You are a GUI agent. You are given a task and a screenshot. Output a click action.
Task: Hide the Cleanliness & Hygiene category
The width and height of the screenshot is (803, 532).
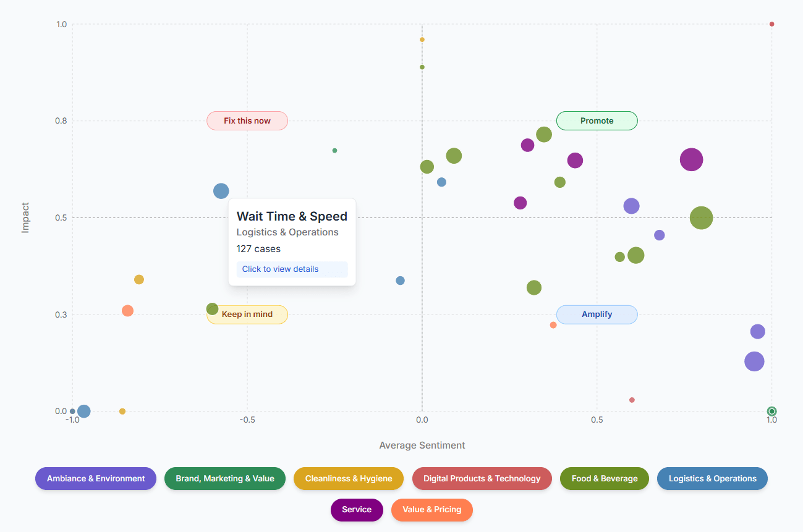[348, 478]
